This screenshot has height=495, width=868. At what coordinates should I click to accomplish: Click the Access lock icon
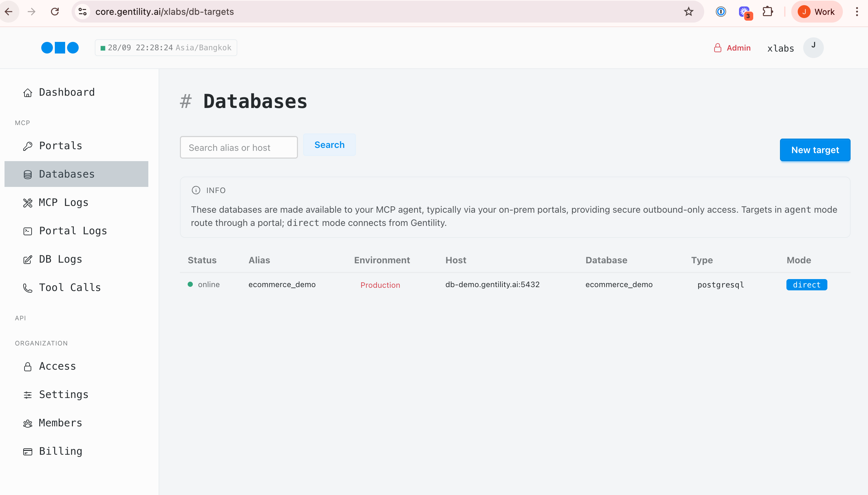tap(27, 366)
